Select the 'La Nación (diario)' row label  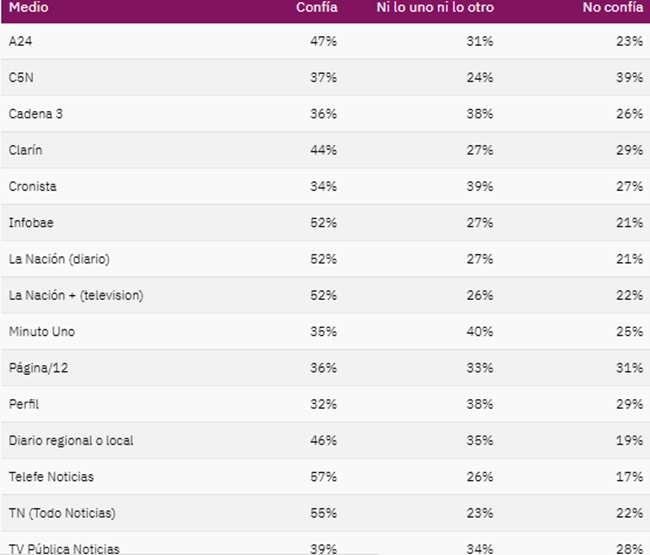pos(59,259)
